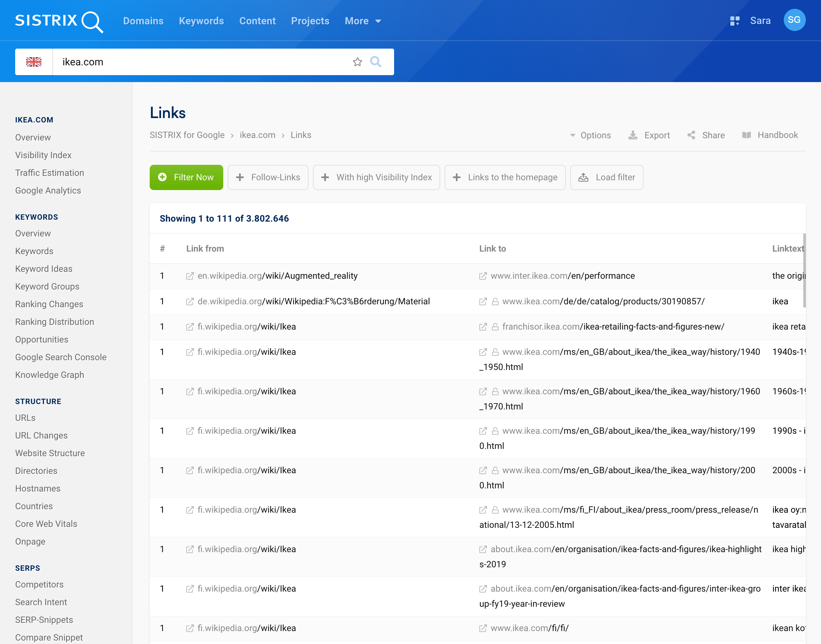The width and height of the screenshot is (821, 644).
Task: Click the search magnifier in the domain bar
Action: (376, 62)
